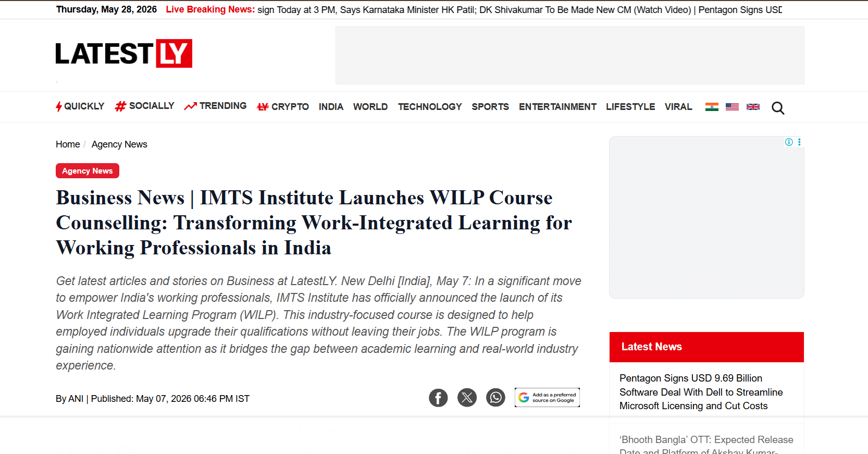Click the India flag edition icon
The width and height of the screenshot is (868, 454).
(x=712, y=107)
